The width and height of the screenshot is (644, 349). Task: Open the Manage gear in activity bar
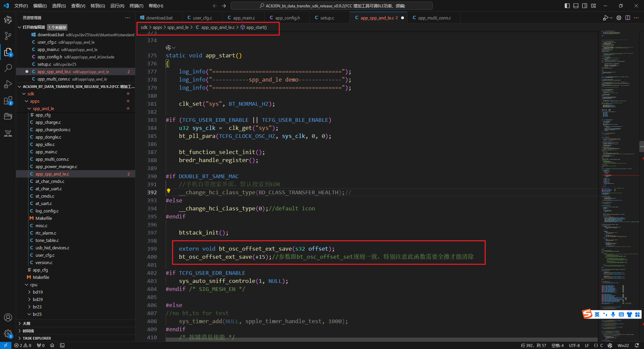tap(8, 334)
